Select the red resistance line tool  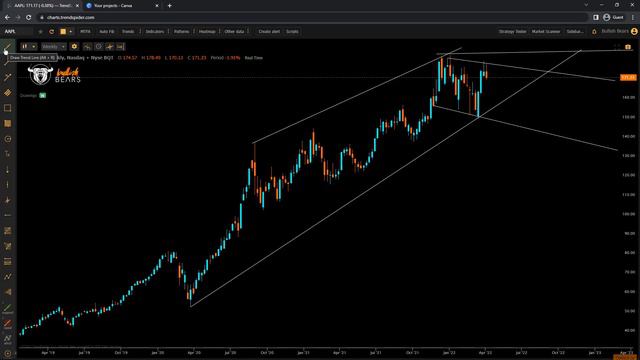coord(7,324)
